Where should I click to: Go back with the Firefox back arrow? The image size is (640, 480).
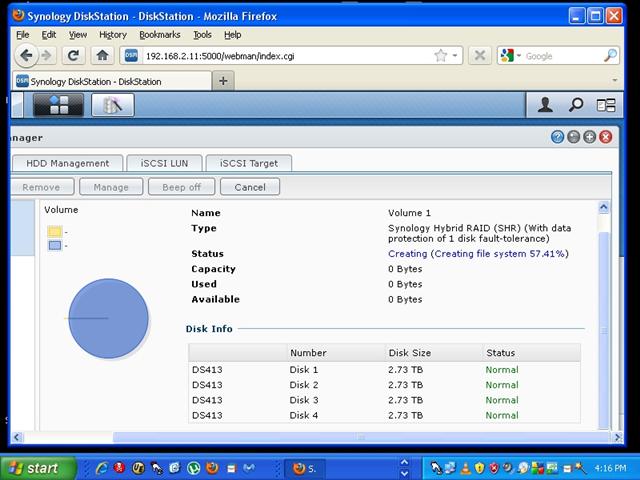click(26, 55)
